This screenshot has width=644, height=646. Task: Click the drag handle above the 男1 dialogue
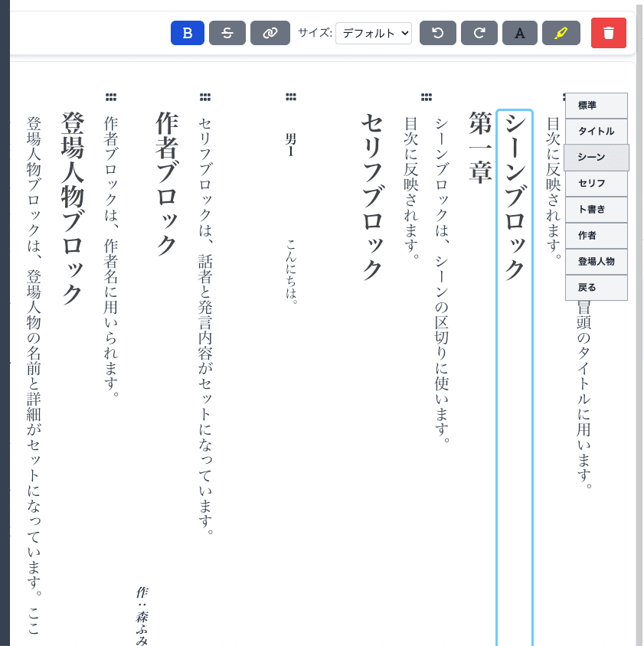pyautogui.click(x=289, y=96)
